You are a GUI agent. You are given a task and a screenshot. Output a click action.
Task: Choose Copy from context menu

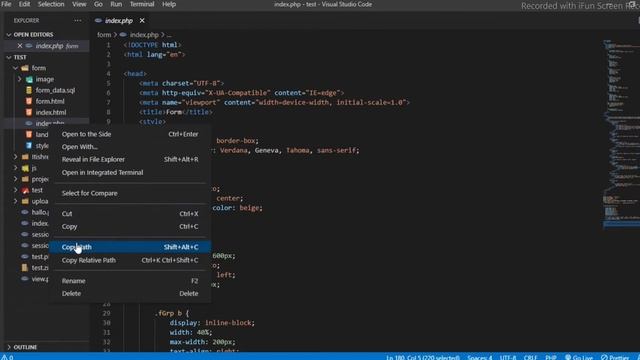point(130,226)
